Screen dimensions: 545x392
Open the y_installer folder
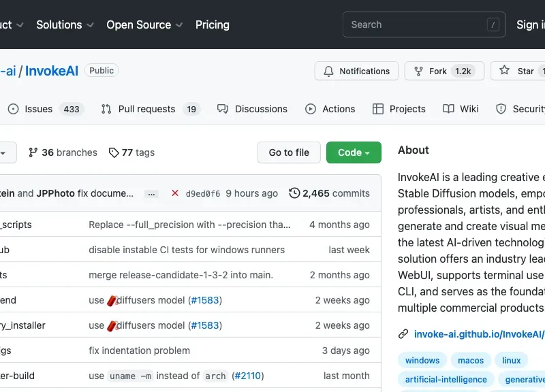(22, 326)
